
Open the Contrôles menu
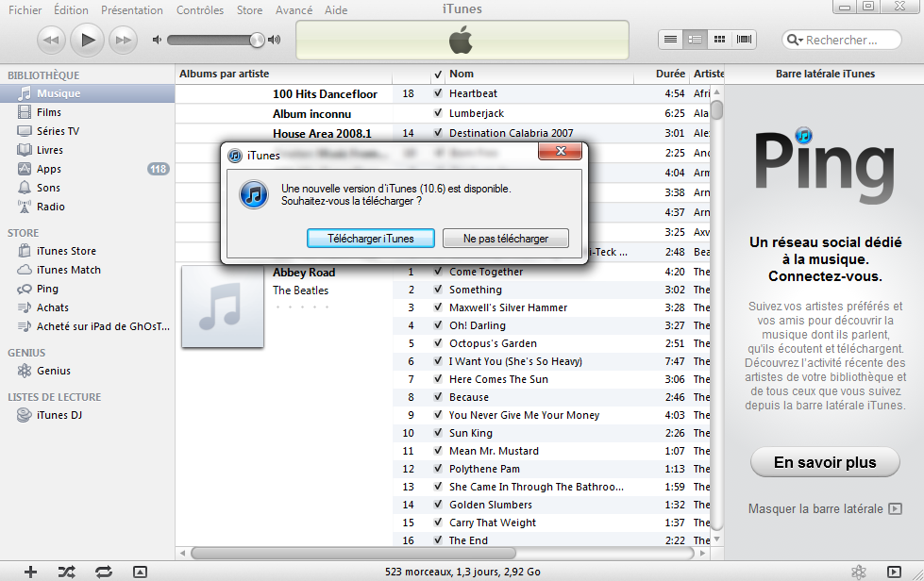coord(200,10)
